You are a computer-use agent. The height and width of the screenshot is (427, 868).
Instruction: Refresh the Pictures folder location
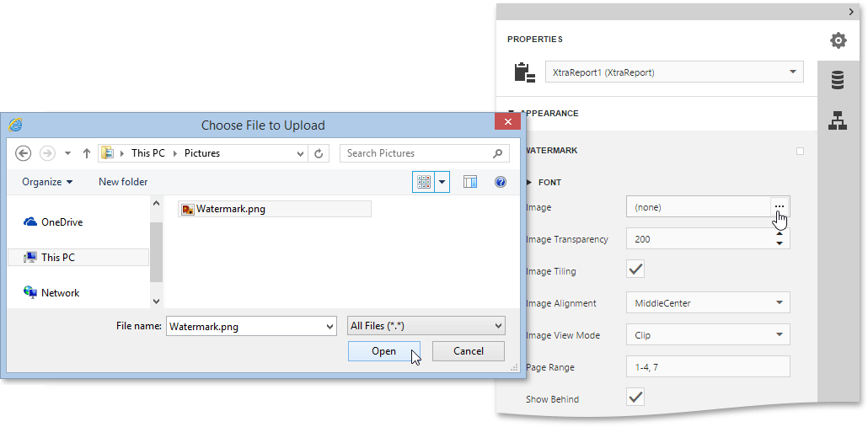(319, 153)
